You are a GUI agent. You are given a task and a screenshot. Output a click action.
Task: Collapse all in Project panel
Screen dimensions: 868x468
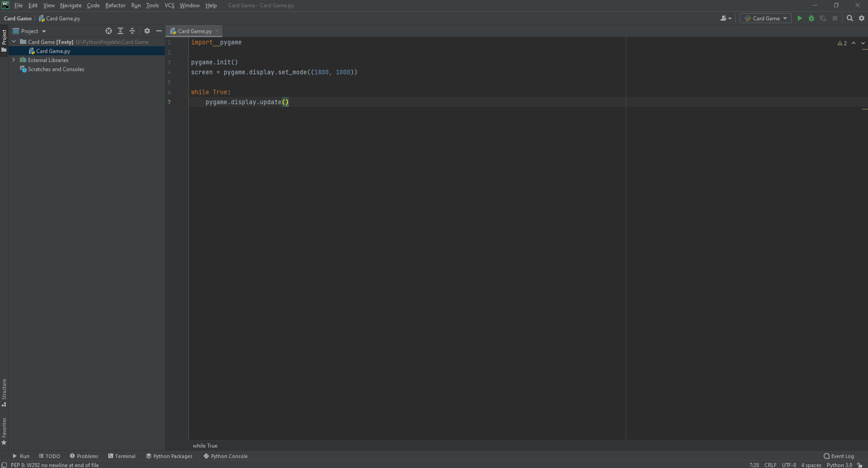click(x=132, y=31)
